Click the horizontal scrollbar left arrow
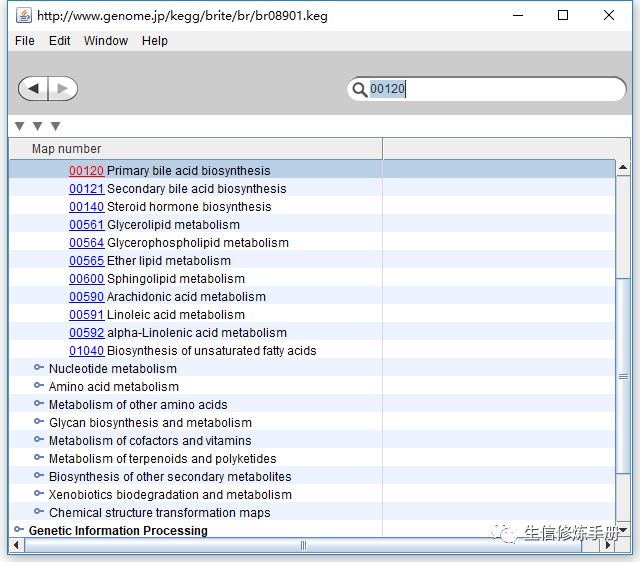Screen dimensions: 640x562 16,545
